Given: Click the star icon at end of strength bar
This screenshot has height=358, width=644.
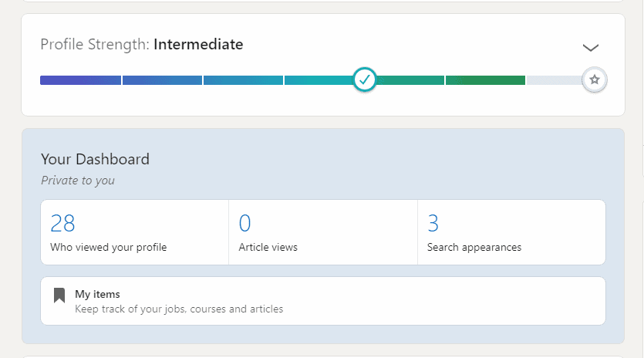Looking at the screenshot, I should 594,79.
